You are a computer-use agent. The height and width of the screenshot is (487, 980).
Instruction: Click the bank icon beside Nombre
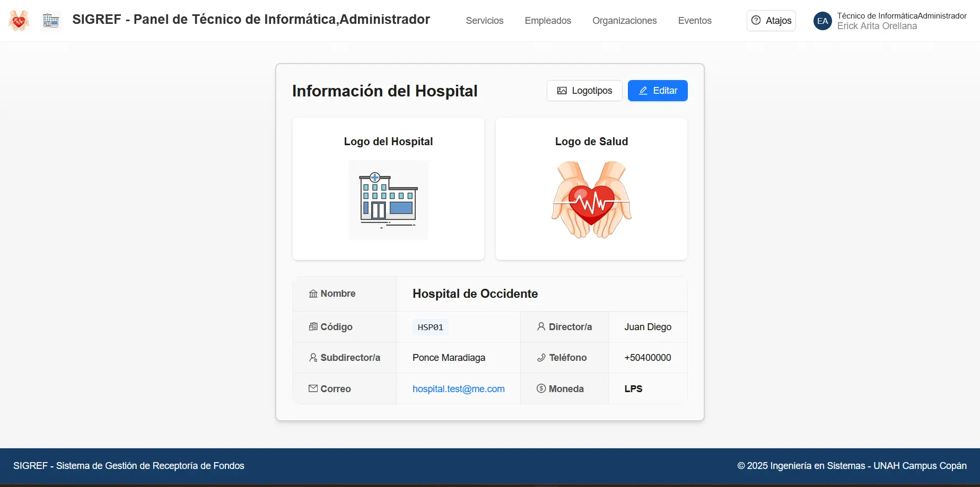tap(313, 294)
